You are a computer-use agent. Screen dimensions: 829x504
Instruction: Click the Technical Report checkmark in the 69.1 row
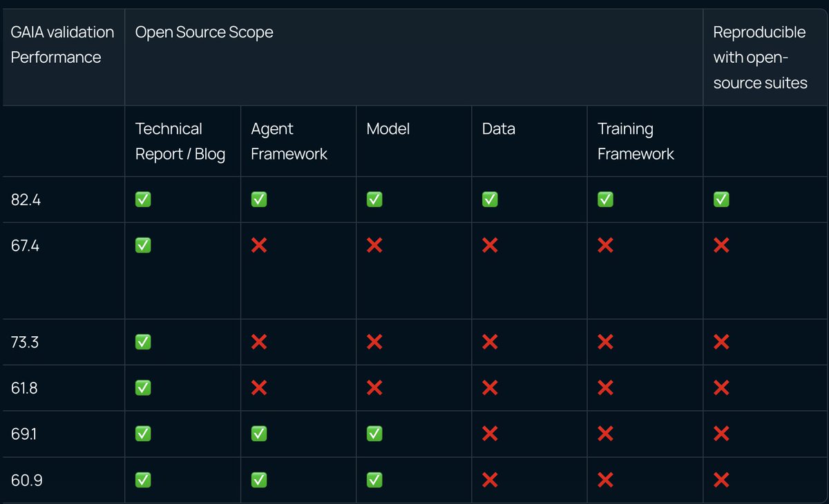click(143, 434)
